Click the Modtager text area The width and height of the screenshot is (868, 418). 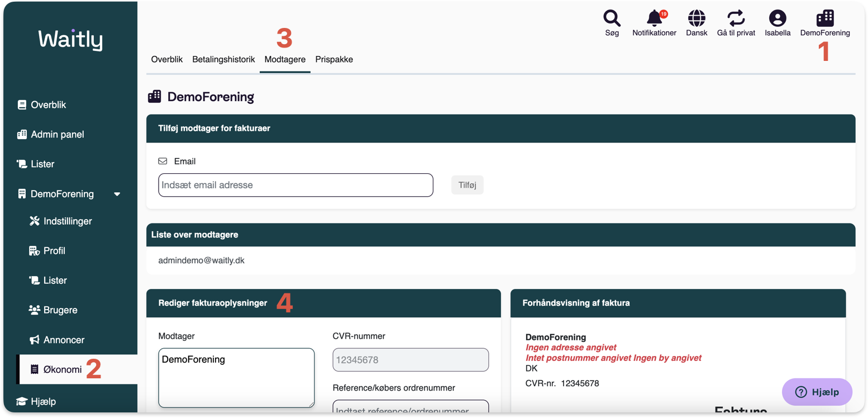[236, 378]
